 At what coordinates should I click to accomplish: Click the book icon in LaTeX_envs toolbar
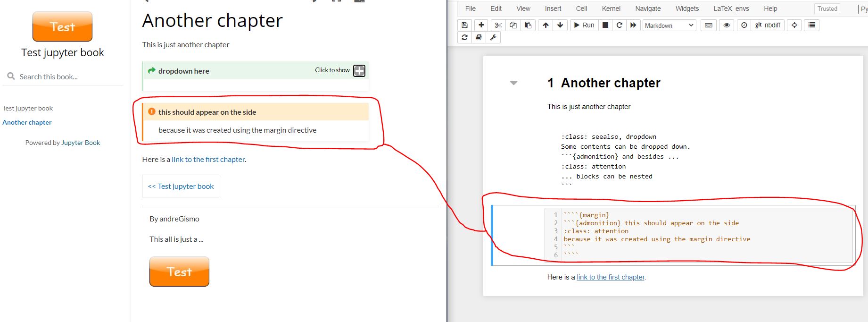coord(479,37)
